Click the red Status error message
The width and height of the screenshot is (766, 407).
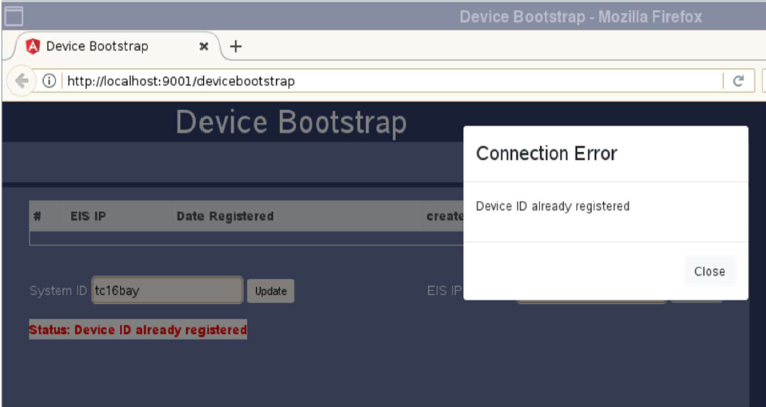[138, 329]
